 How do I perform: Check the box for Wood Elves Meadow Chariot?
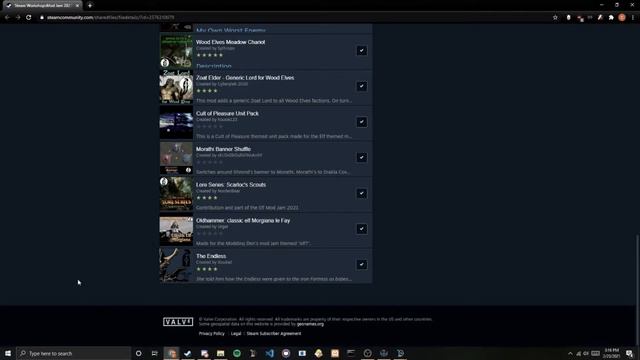(362, 51)
